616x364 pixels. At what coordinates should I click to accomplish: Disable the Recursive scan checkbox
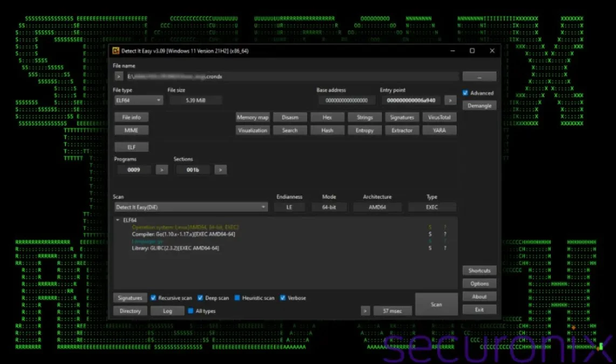tap(154, 298)
